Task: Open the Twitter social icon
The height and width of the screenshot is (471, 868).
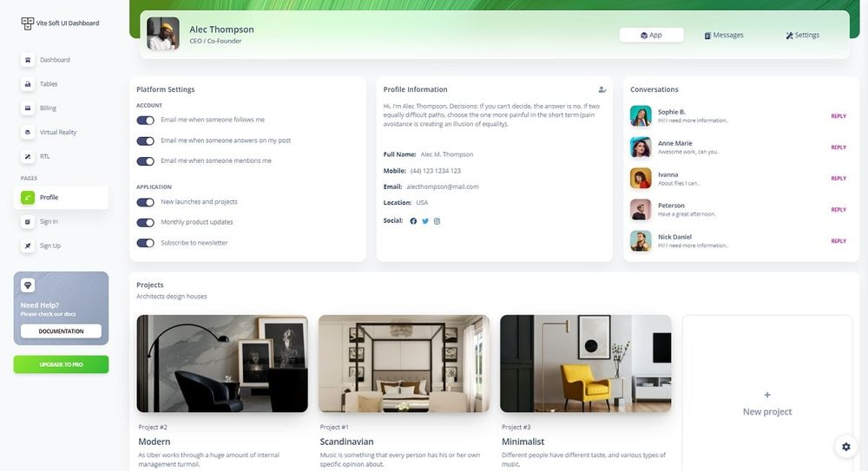Action: [x=425, y=221]
